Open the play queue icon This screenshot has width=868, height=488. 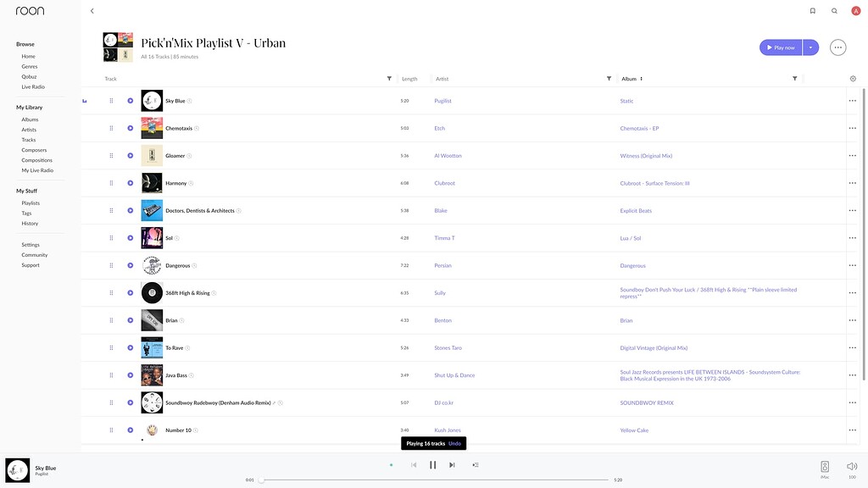(x=476, y=465)
